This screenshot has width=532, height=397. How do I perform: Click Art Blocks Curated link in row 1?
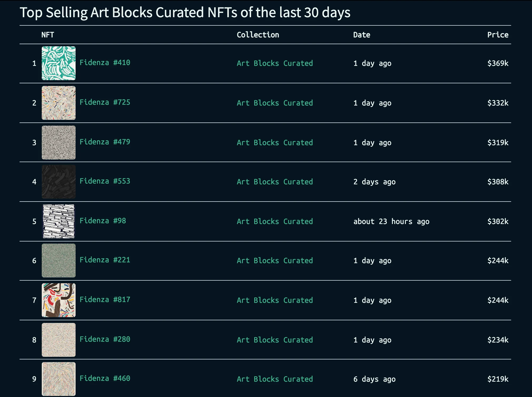(275, 63)
